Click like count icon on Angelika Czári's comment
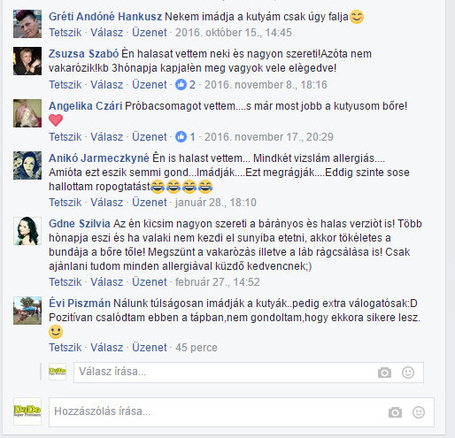 tap(181, 137)
